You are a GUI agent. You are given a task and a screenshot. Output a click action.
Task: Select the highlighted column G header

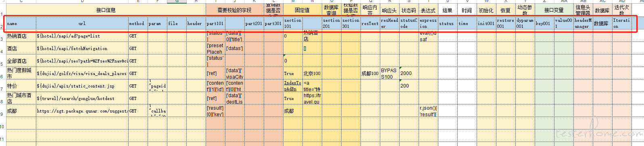tap(177, 2)
